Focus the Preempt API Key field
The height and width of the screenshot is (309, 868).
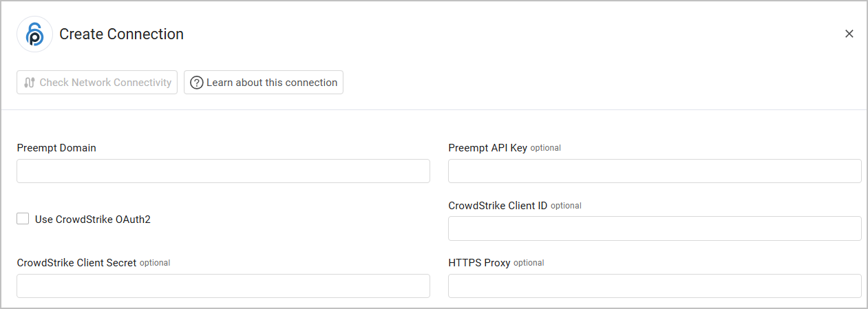[655, 171]
